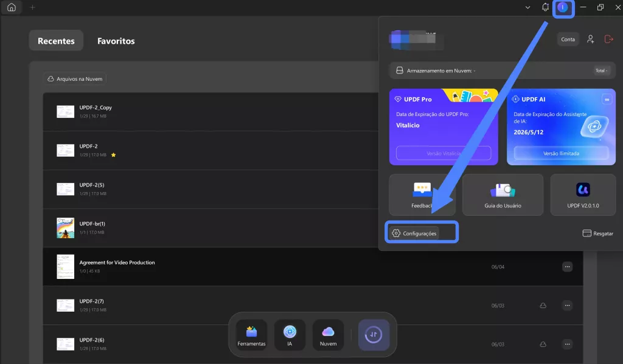Image resolution: width=623 pixels, height=364 pixels.
Task: Open more options for UPDF-2(7)
Action: tap(568, 305)
